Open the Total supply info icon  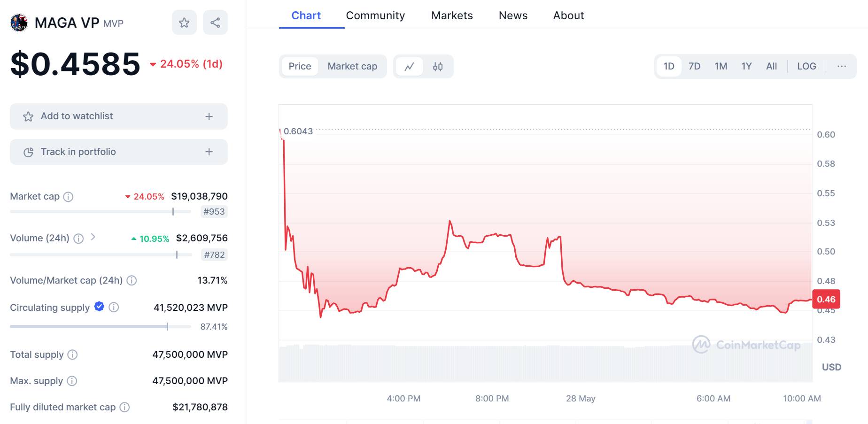pos(72,355)
